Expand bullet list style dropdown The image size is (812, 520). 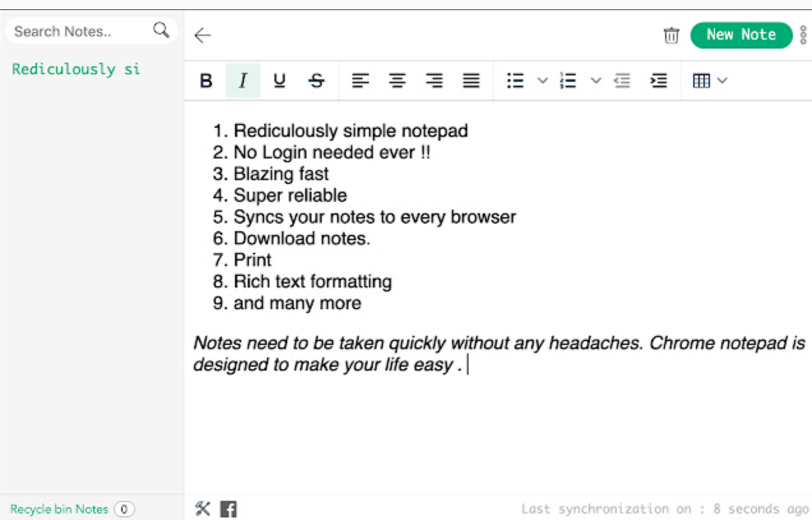(542, 81)
